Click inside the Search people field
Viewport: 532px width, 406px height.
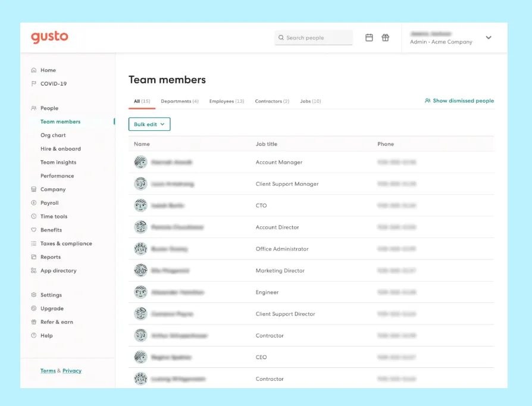pos(314,37)
